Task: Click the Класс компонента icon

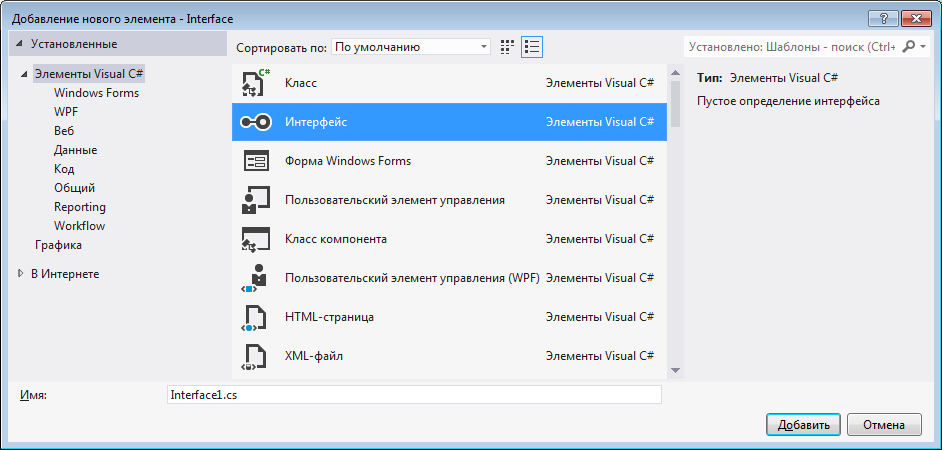Action: click(x=256, y=240)
